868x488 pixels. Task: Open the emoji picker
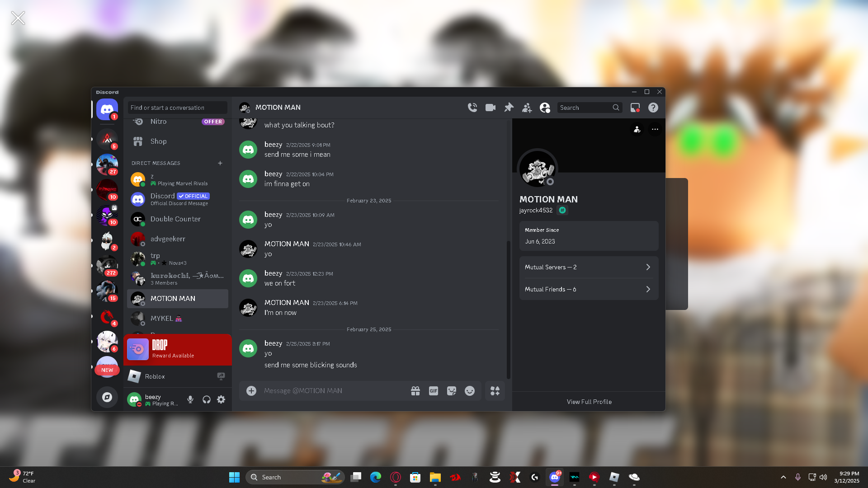(x=470, y=391)
